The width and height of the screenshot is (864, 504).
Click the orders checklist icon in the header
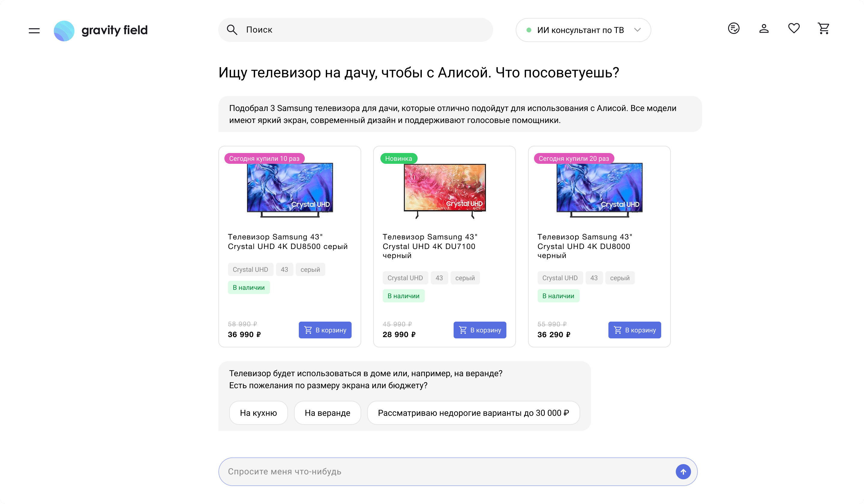pyautogui.click(x=734, y=29)
